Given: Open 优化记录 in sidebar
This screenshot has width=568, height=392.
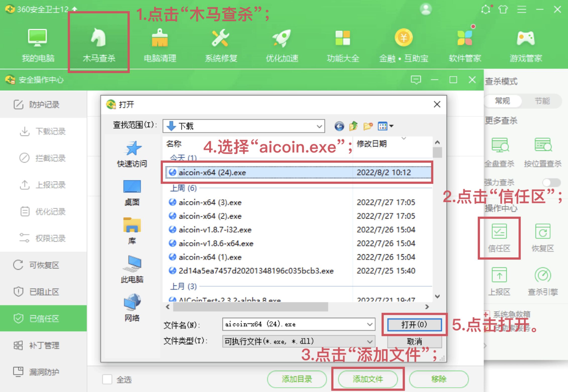Looking at the screenshot, I should tap(43, 212).
